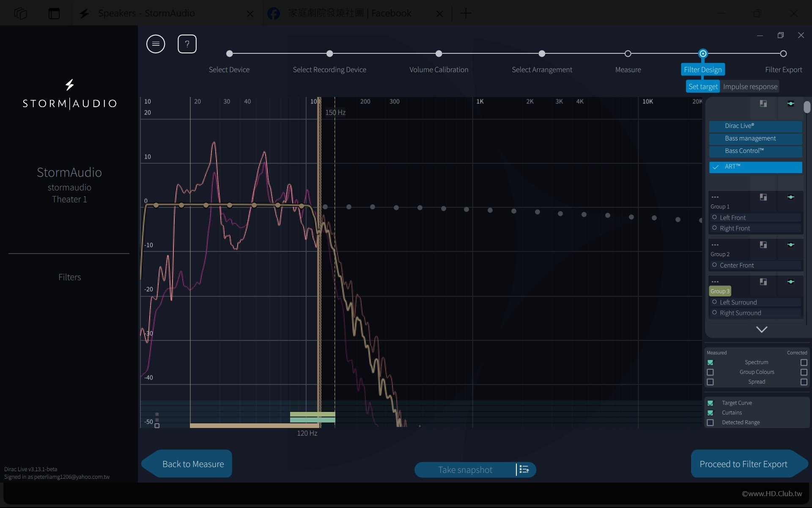This screenshot has width=812, height=508.
Task: Go to Volume Calibration step
Action: coord(439,54)
